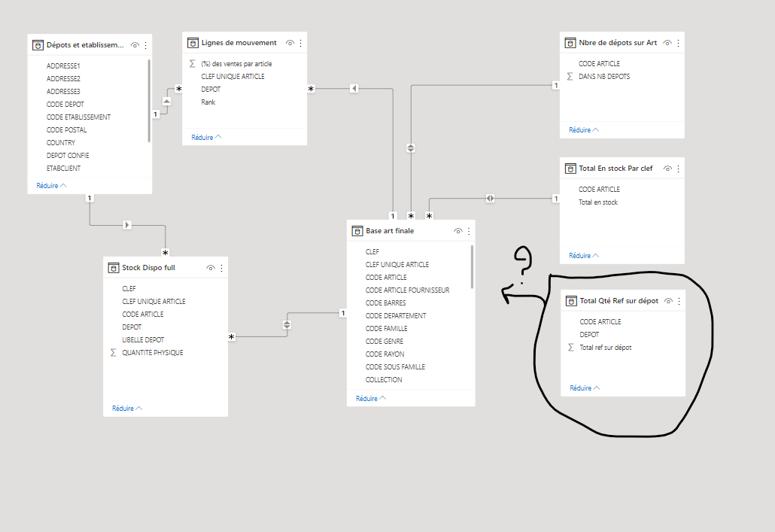Select the Base art finale table title

pos(390,231)
